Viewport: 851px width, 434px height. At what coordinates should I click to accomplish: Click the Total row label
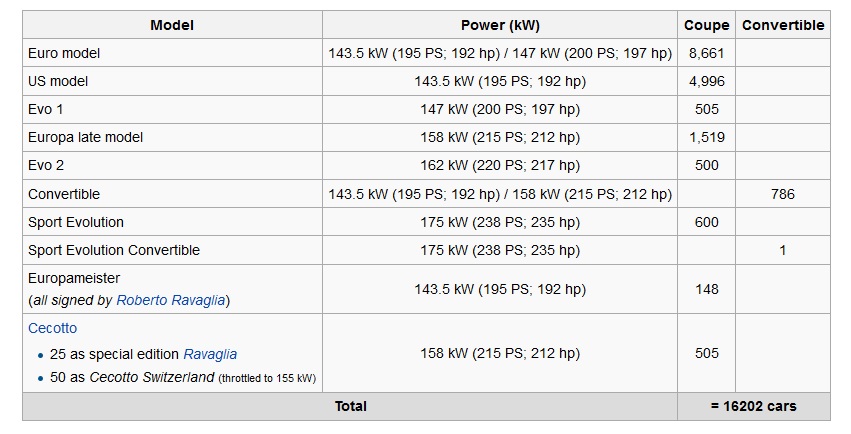[x=350, y=406]
